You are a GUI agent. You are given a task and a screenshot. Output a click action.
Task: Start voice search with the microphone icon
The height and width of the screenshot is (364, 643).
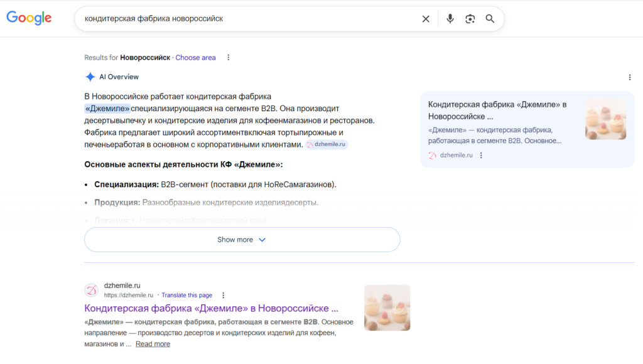point(450,19)
